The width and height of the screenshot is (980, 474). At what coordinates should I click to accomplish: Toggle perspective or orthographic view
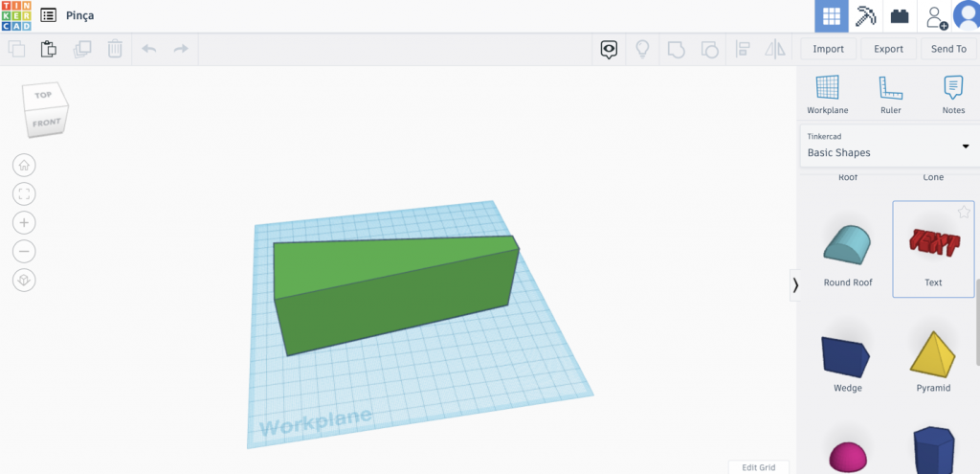[x=24, y=281]
